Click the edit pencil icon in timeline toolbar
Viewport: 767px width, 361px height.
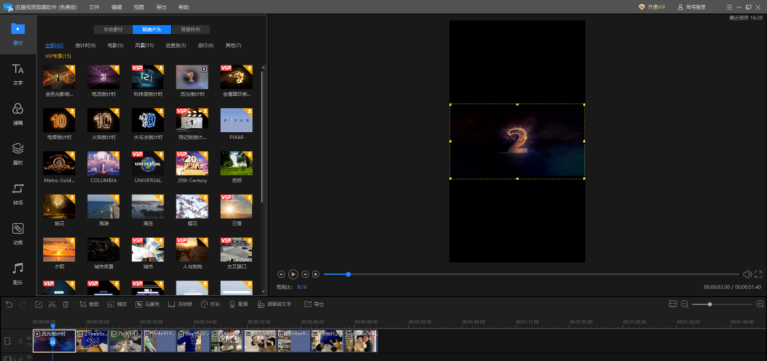(39, 304)
